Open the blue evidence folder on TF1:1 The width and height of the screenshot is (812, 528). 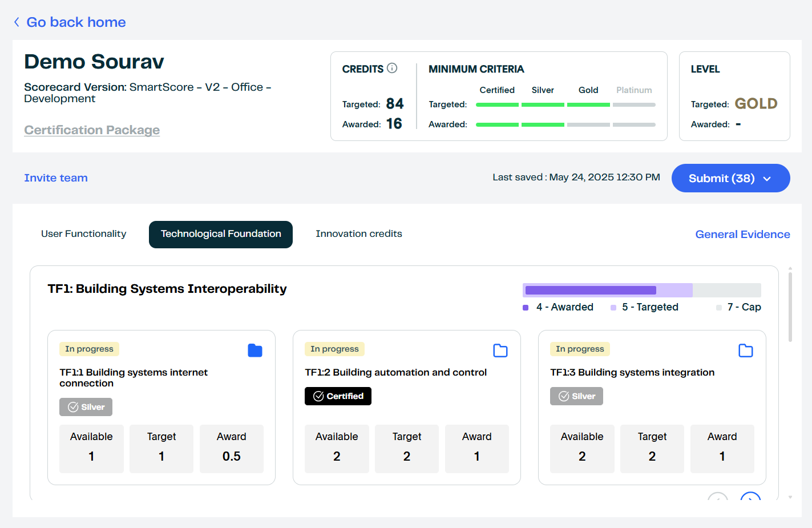pos(255,350)
